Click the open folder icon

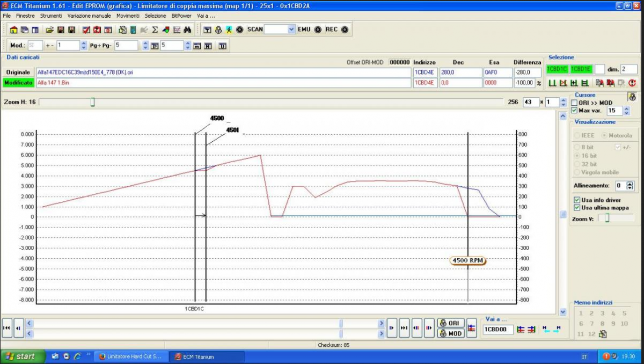[49, 30]
